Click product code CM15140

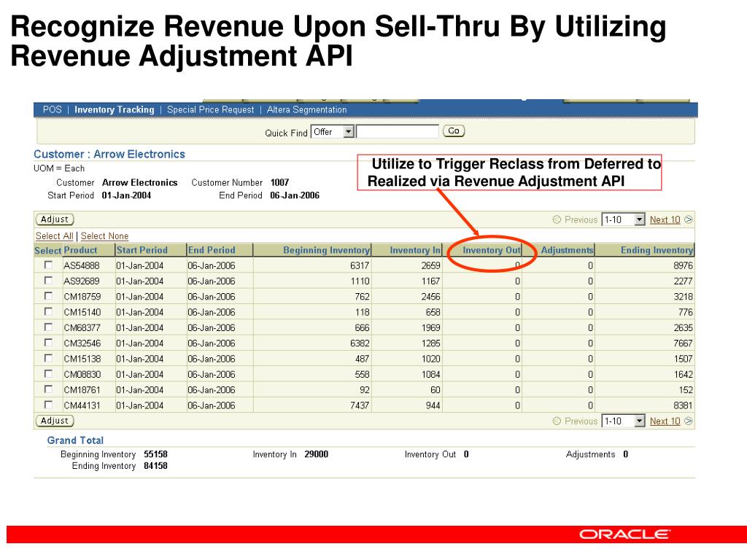pos(82,312)
